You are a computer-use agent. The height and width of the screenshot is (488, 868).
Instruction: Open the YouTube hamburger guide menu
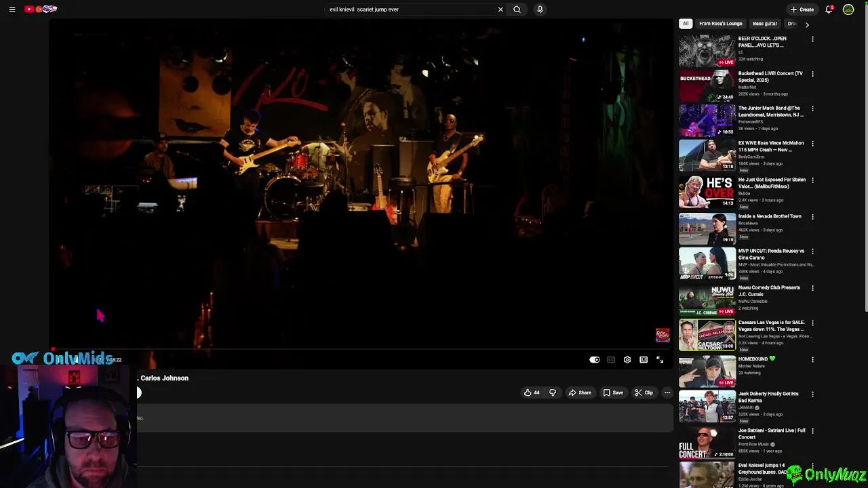(12, 9)
